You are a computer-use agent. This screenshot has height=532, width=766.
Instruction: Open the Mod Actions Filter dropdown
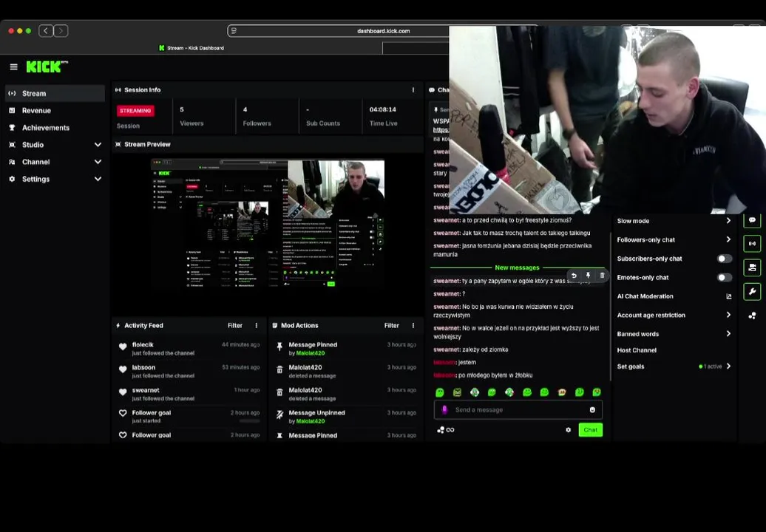[392, 326]
